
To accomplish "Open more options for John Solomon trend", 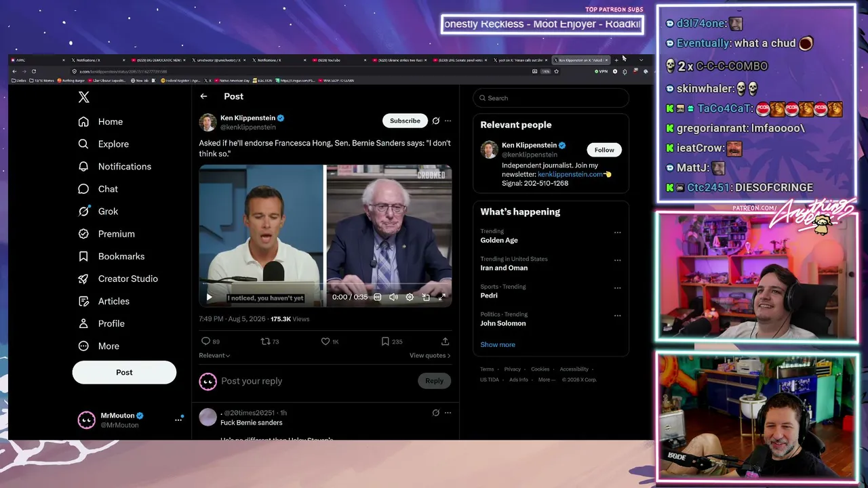I will click(x=617, y=316).
